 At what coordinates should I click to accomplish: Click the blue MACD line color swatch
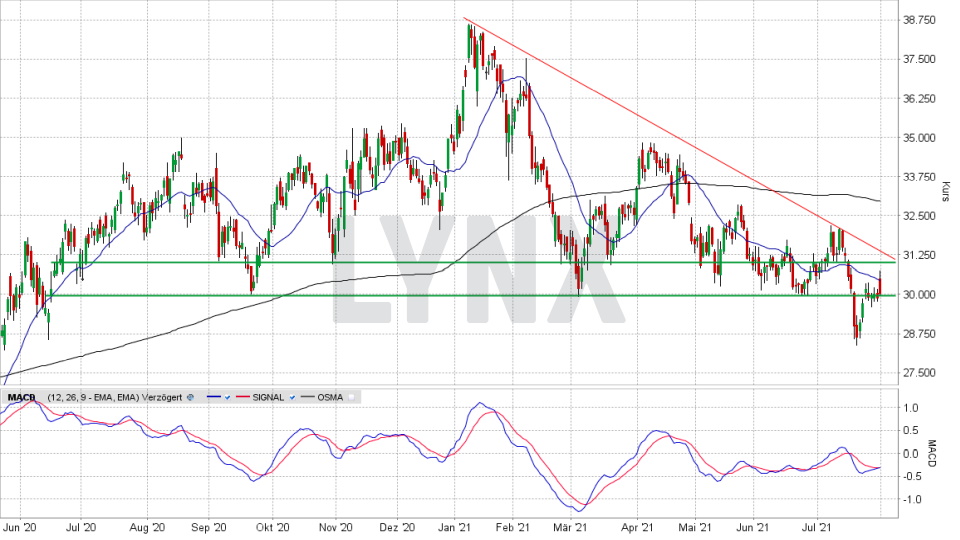tap(214, 397)
